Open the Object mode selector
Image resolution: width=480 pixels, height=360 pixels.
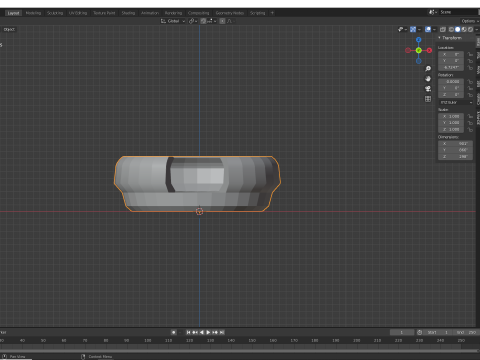[x=9, y=29]
